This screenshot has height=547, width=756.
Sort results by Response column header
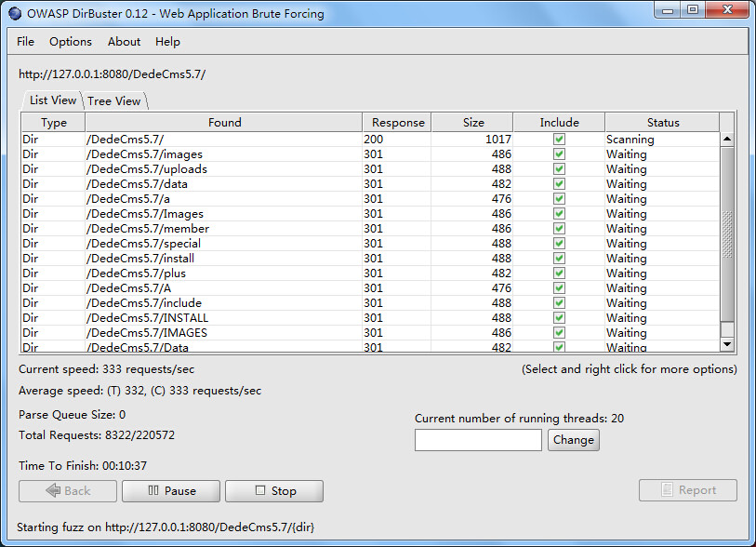398,123
